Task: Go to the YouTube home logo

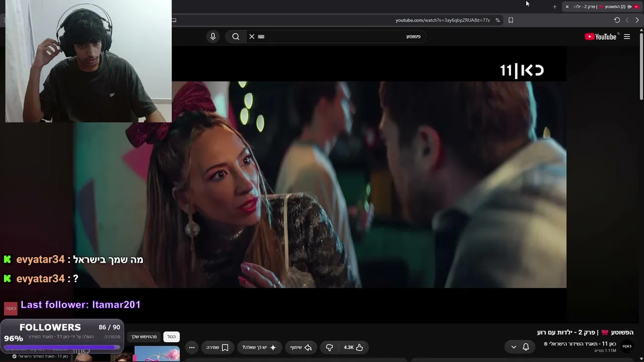Action: tap(601, 36)
